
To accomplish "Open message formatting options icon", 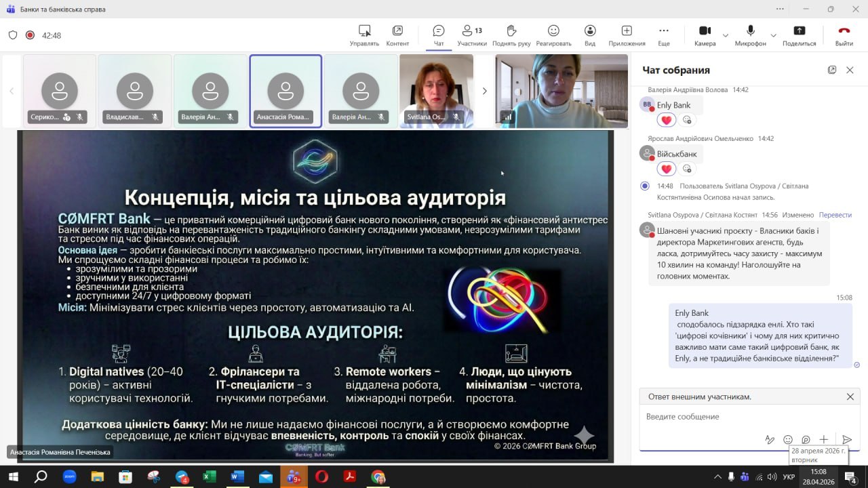I will [770, 440].
